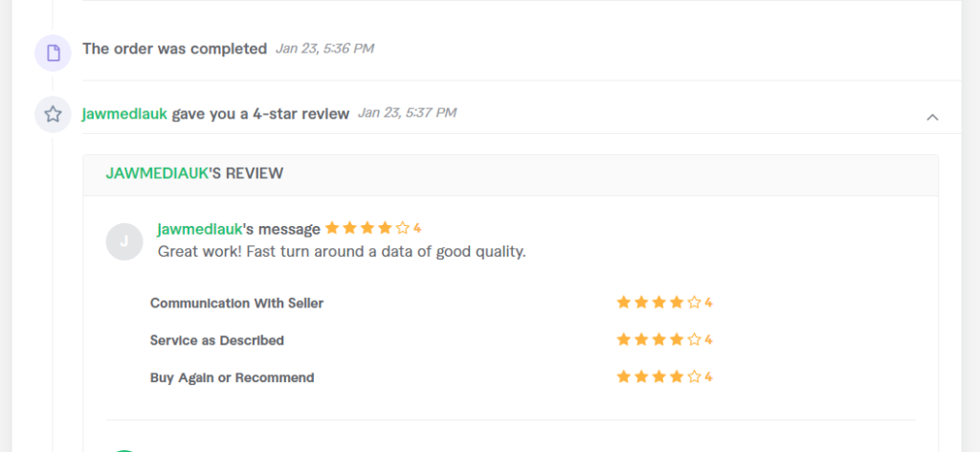
Task: Open jawmediauk profile from review notification
Action: coord(125,114)
